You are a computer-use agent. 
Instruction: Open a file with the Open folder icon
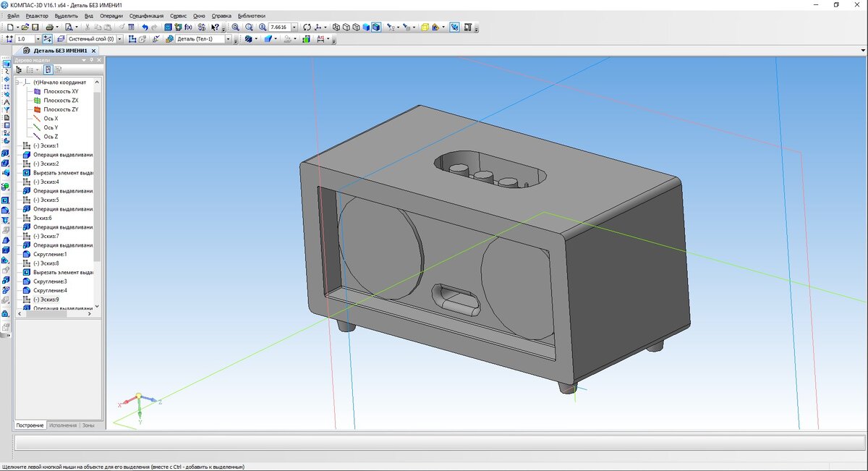(25, 27)
